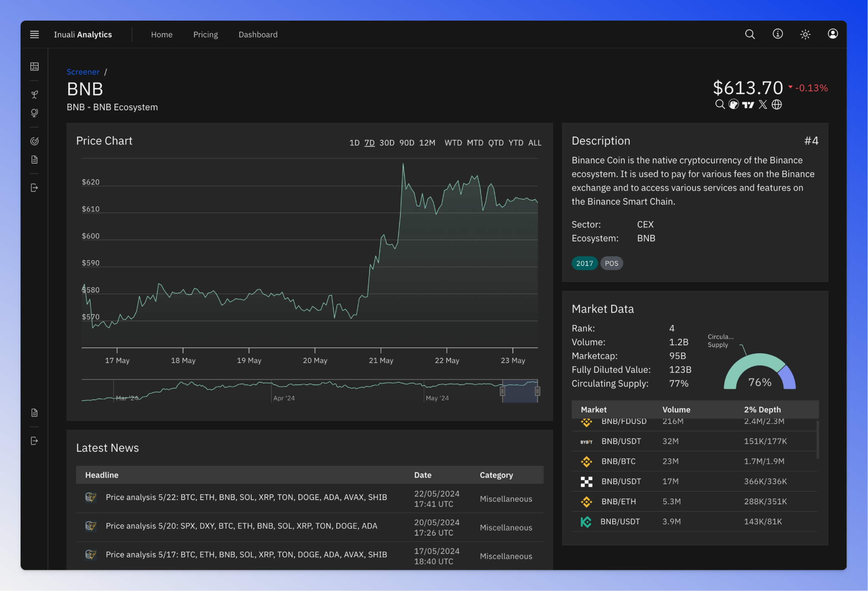This screenshot has height=591, width=868.
Task: Open the dashboard grid icon in the sidebar
Action: click(34, 67)
